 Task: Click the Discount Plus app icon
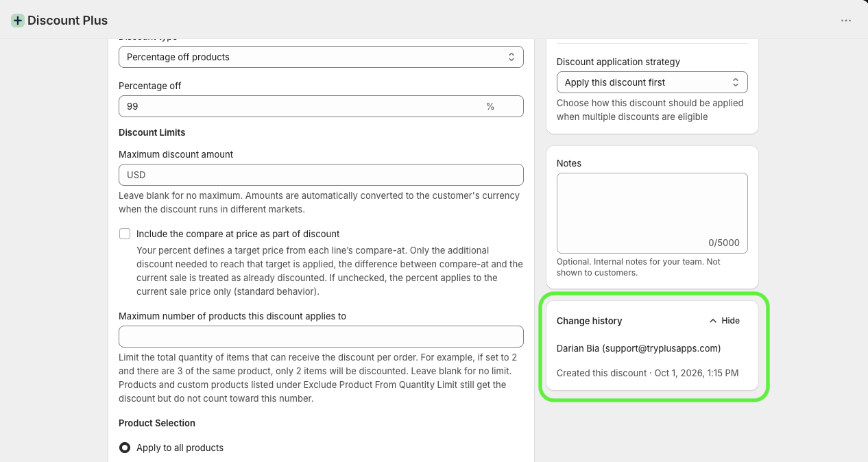pyautogui.click(x=18, y=21)
